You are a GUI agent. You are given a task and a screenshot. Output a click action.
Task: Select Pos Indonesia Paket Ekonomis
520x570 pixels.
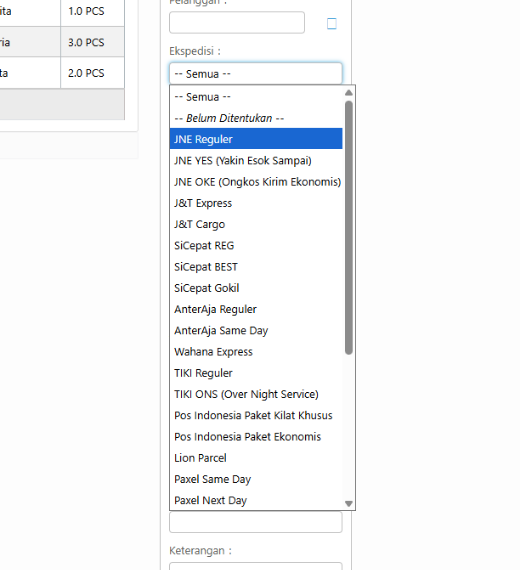pos(256,437)
